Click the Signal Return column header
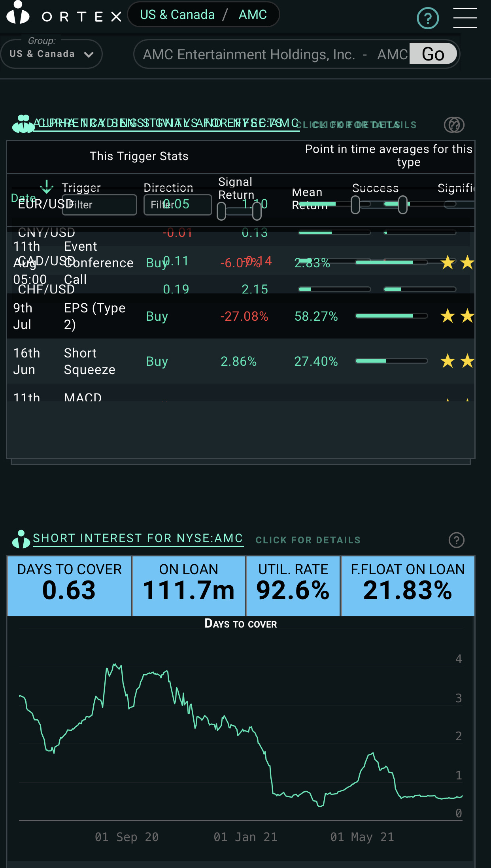 click(236, 188)
